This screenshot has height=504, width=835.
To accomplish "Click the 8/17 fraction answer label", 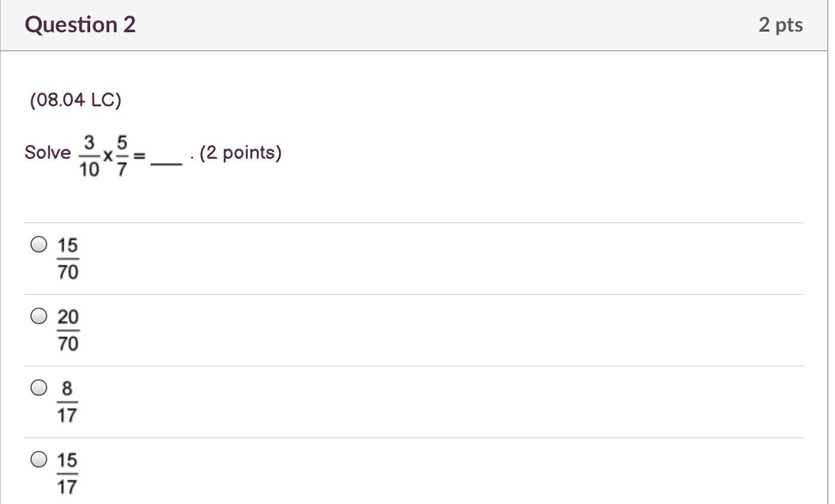I will click(x=67, y=401).
